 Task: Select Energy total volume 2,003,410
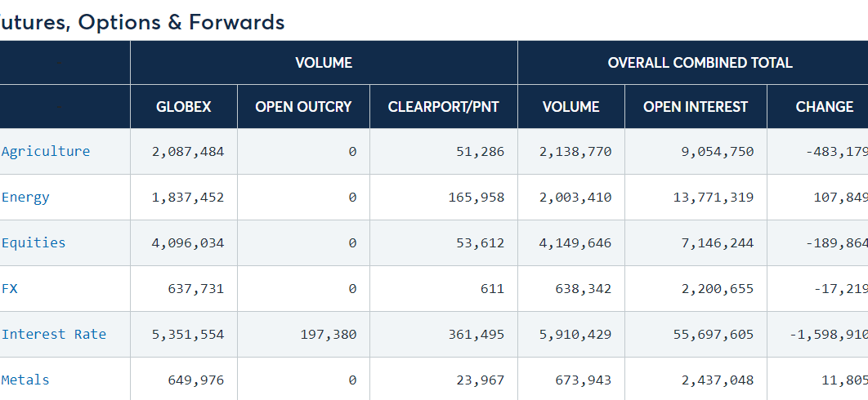click(575, 197)
